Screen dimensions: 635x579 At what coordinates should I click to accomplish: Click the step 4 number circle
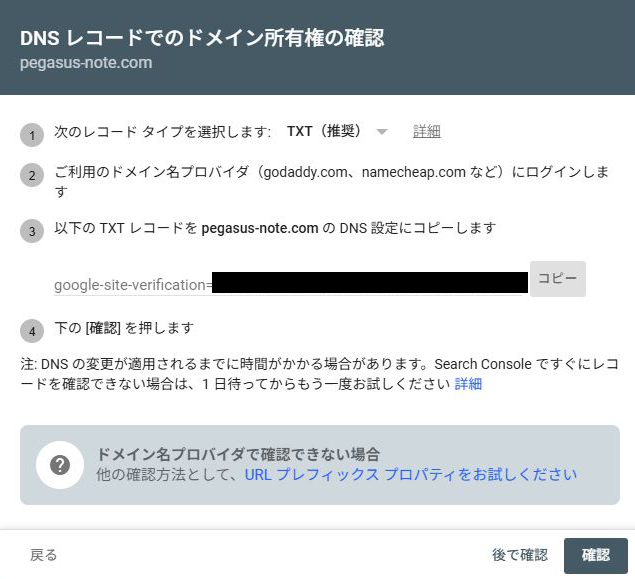click(x=33, y=331)
